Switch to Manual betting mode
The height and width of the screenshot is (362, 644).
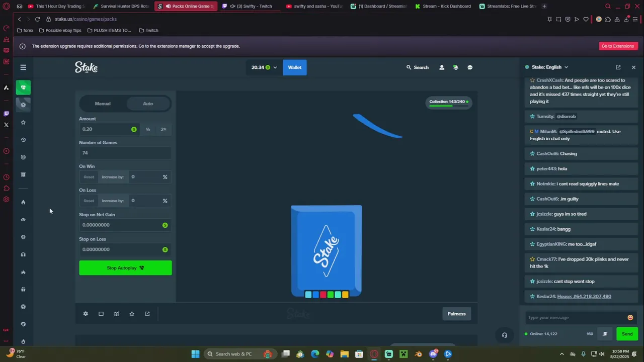point(103,104)
